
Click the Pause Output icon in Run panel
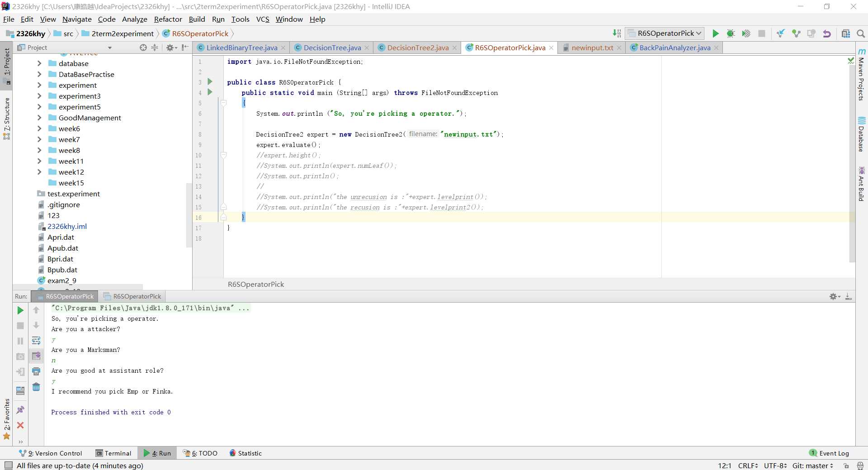point(20,341)
